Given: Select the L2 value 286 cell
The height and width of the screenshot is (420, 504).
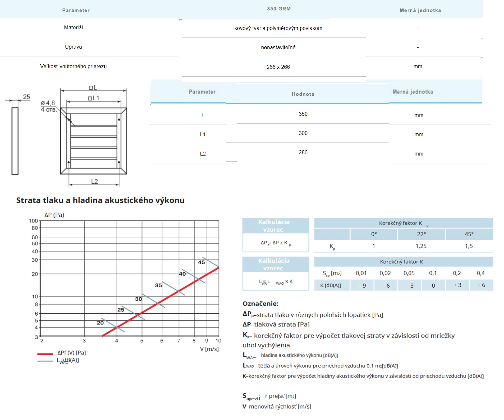Looking at the screenshot, I should click(303, 152).
